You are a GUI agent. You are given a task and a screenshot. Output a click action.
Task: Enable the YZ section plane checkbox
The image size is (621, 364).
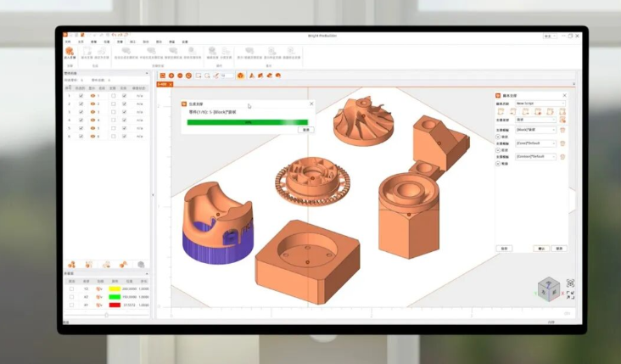pos(71,289)
